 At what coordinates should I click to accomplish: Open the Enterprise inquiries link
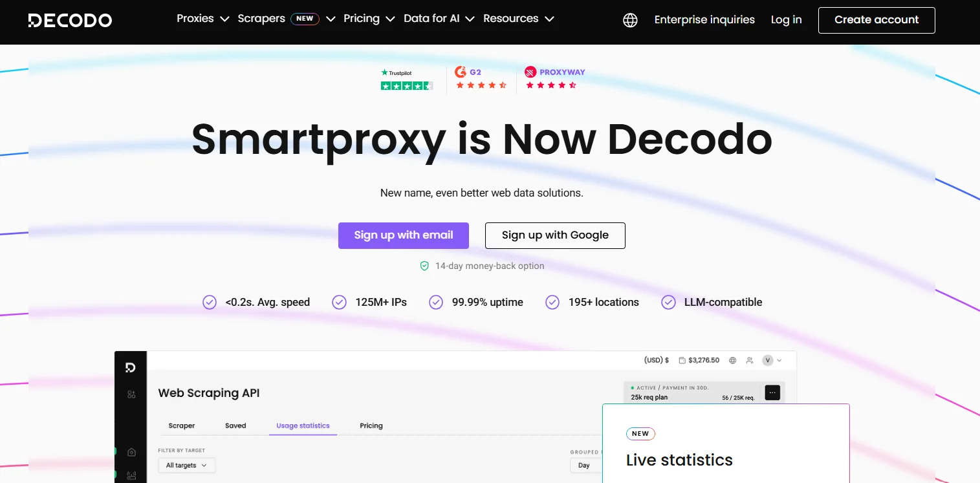[704, 19]
